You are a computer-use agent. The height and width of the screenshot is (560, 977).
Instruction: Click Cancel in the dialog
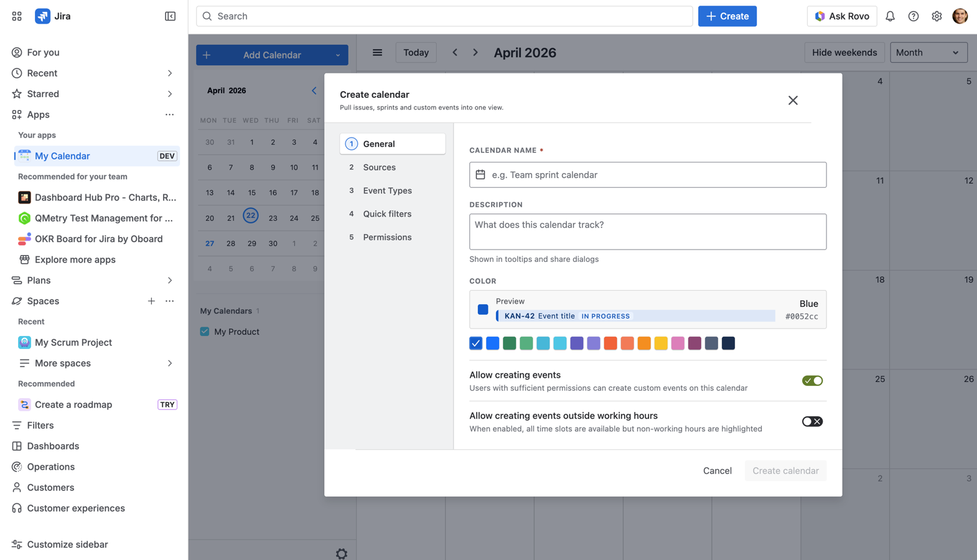pyautogui.click(x=717, y=471)
